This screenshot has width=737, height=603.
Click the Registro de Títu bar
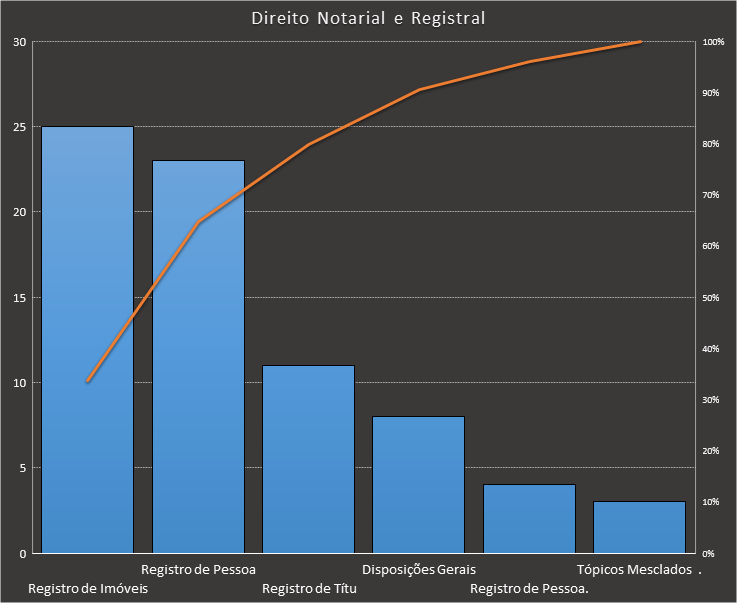point(308,460)
